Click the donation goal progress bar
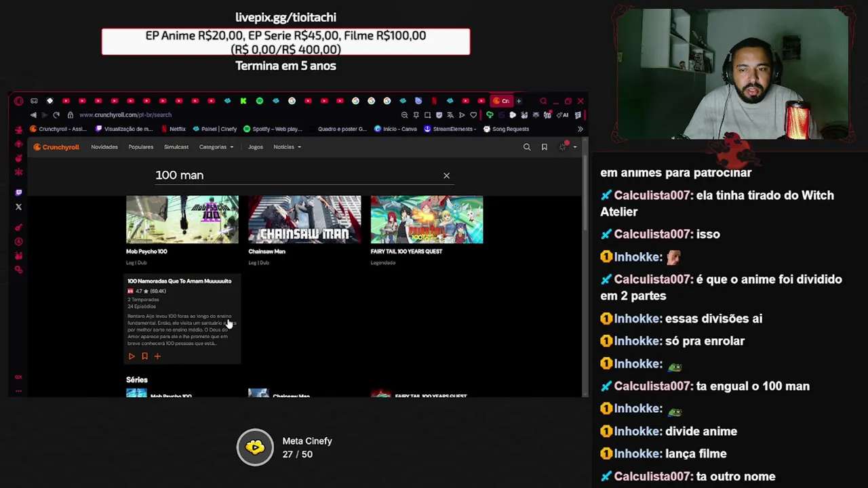 [285, 42]
